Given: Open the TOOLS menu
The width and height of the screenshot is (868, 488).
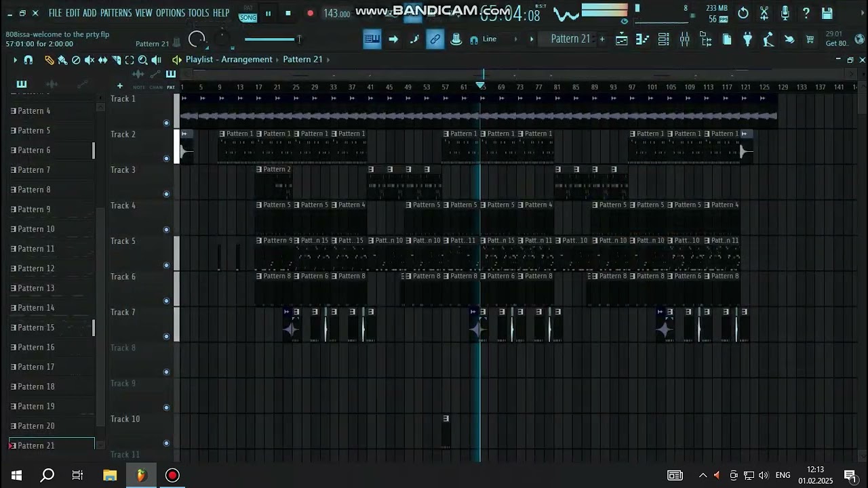Looking at the screenshot, I should coord(199,13).
